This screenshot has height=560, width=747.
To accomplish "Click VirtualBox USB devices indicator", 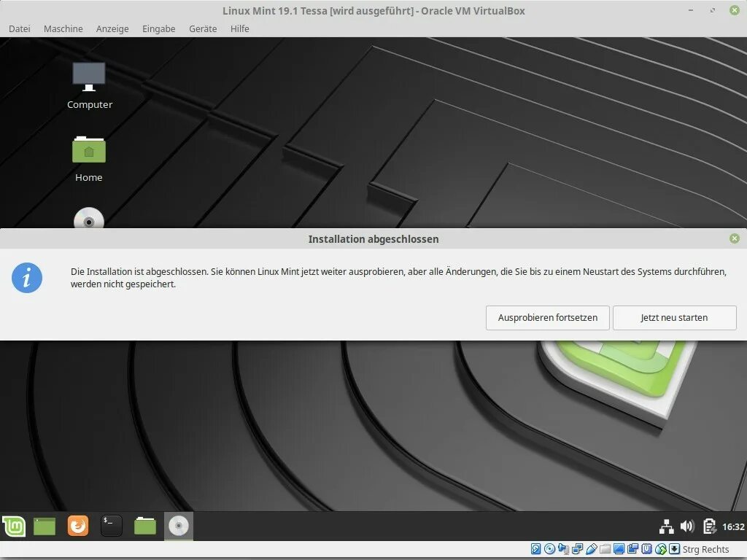I will pyautogui.click(x=591, y=549).
